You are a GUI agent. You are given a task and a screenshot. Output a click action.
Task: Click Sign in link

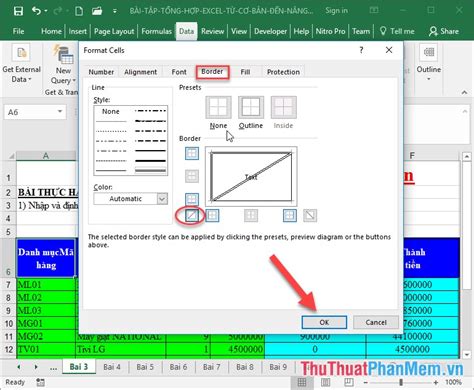(336, 11)
